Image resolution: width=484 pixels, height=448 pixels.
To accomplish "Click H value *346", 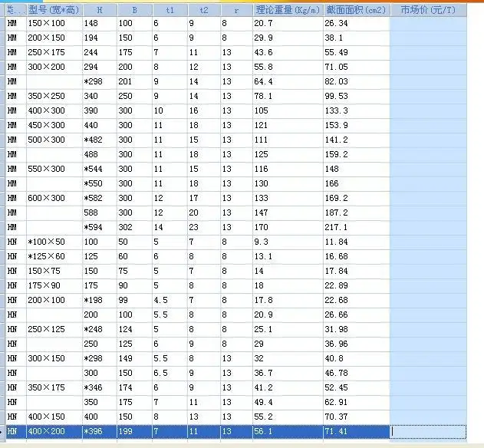I will [94, 387].
